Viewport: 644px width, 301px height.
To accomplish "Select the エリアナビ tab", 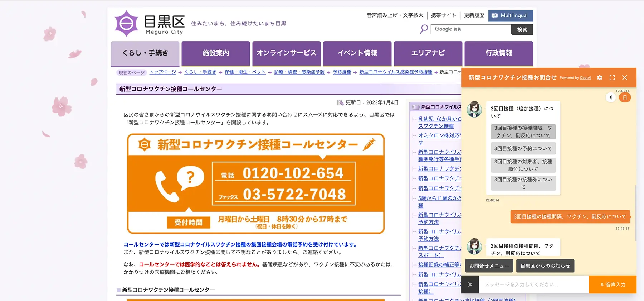I will pyautogui.click(x=428, y=53).
